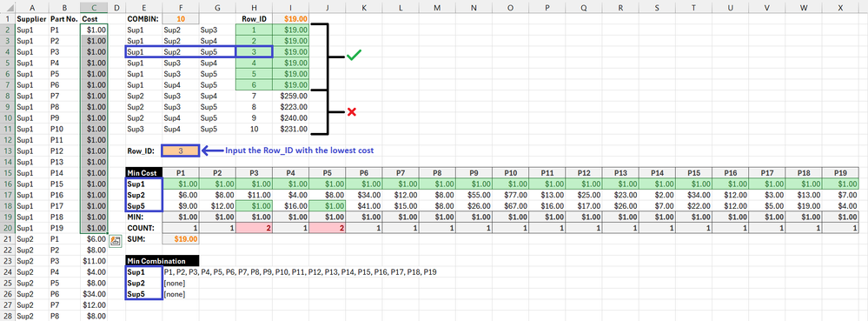Select the Row_ID header in H1
Screen dimensions: 868x321
coord(254,18)
